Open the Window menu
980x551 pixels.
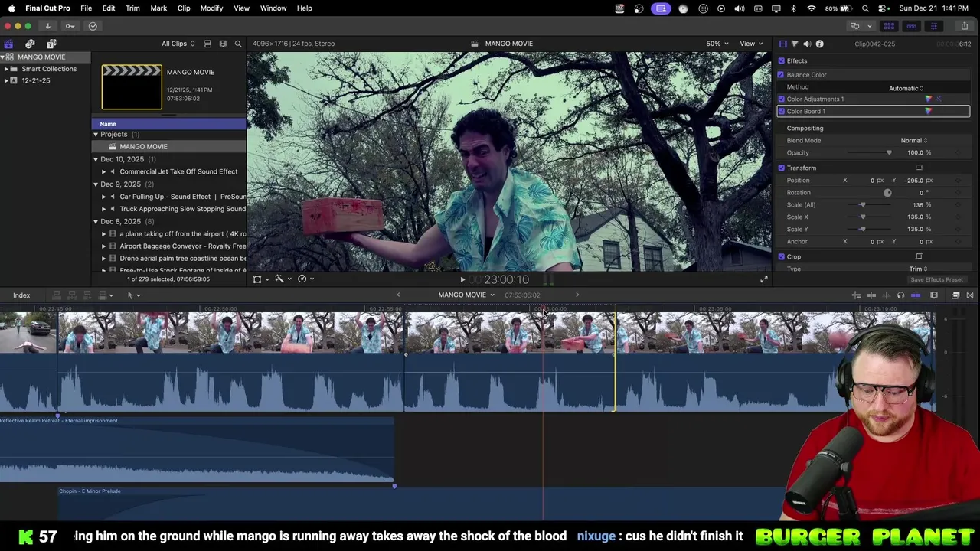coord(273,8)
